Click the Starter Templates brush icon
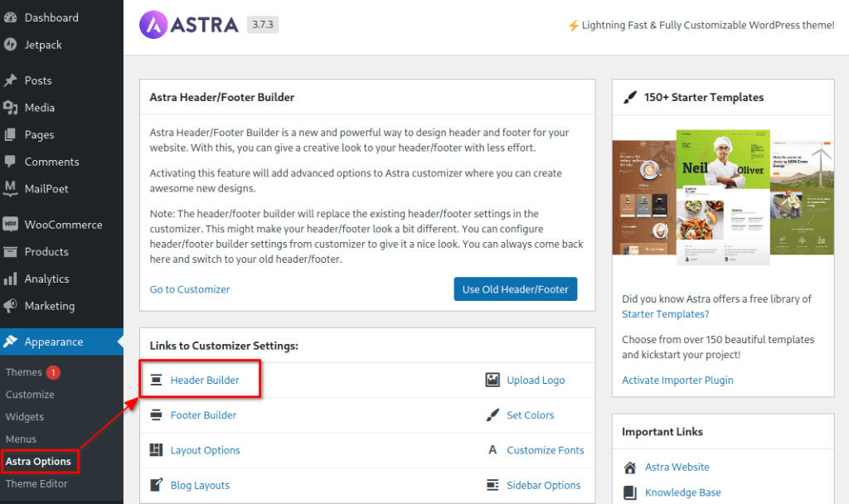The image size is (849, 504). coord(630,98)
